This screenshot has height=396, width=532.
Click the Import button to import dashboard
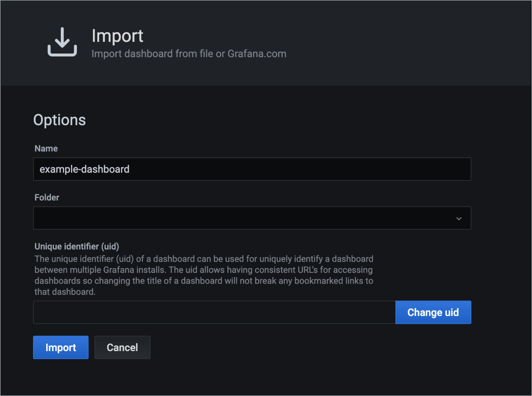point(60,347)
